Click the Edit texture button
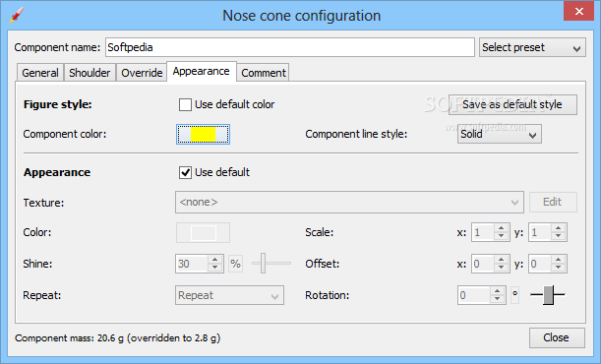601x364 pixels. coord(553,202)
